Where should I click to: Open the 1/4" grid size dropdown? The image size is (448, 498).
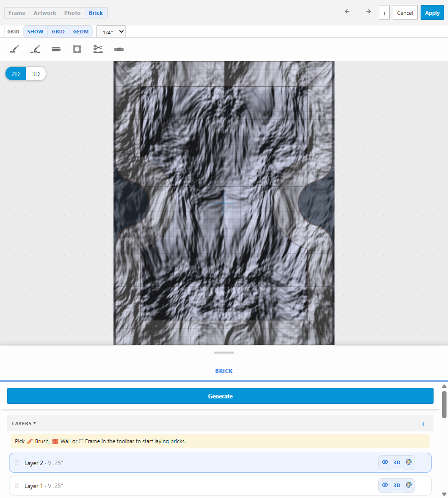(111, 31)
